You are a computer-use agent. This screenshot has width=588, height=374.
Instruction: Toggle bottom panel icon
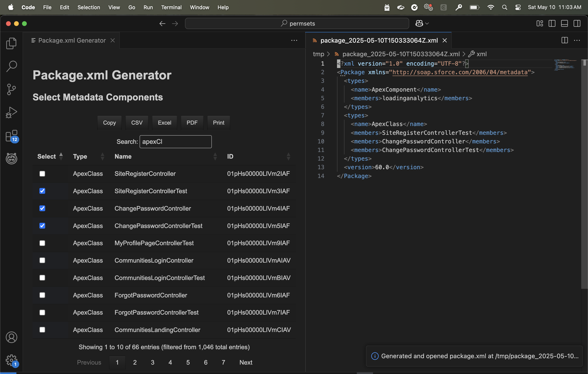pos(564,23)
